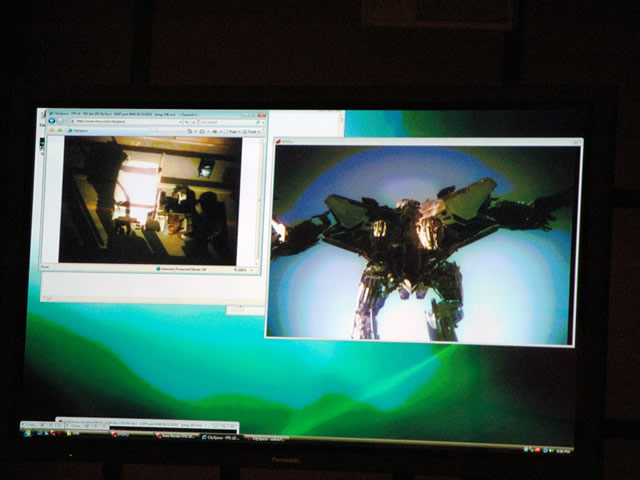Switch to second red-icon taskbar button
This screenshot has width=640, height=480.
[177, 436]
